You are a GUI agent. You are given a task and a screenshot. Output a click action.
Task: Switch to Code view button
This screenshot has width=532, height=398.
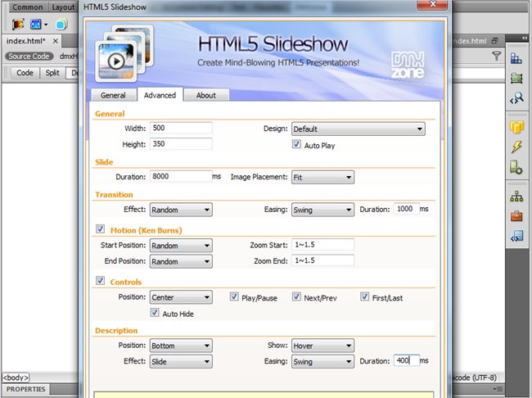pos(25,73)
